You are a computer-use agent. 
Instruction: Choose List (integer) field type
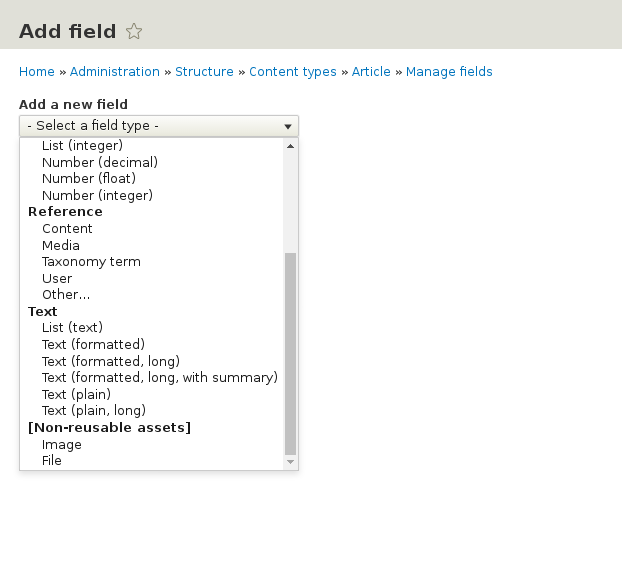coord(82,146)
